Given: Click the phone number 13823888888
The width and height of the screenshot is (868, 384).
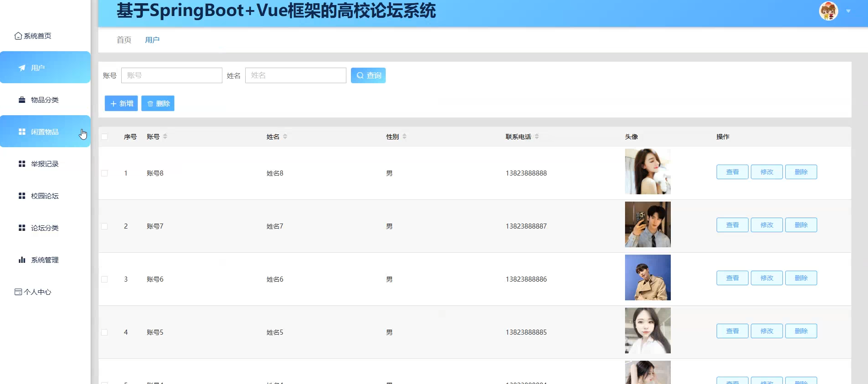Looking at the screenshot, I should (526, 173).
